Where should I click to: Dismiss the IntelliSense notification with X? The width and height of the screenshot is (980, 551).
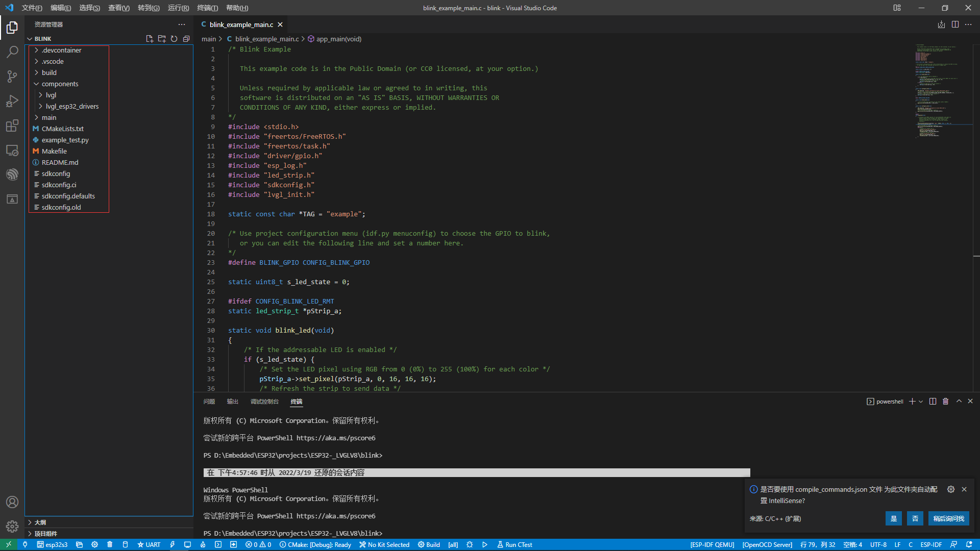coord(964,489)
